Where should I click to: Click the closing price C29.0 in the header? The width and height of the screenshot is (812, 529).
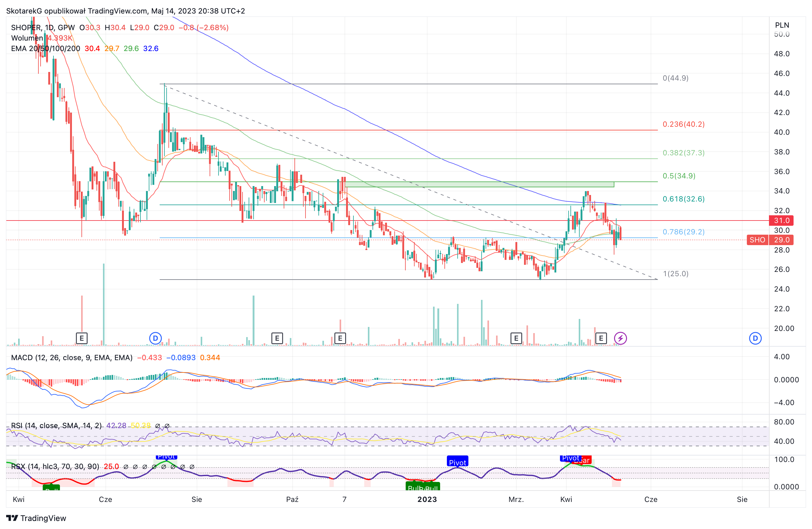pos(164,28)
